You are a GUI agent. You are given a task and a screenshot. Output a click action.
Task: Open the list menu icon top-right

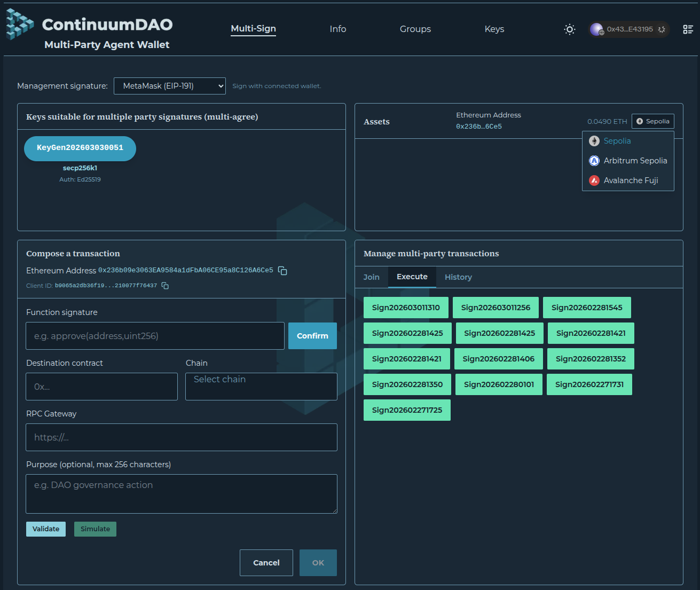688,29
